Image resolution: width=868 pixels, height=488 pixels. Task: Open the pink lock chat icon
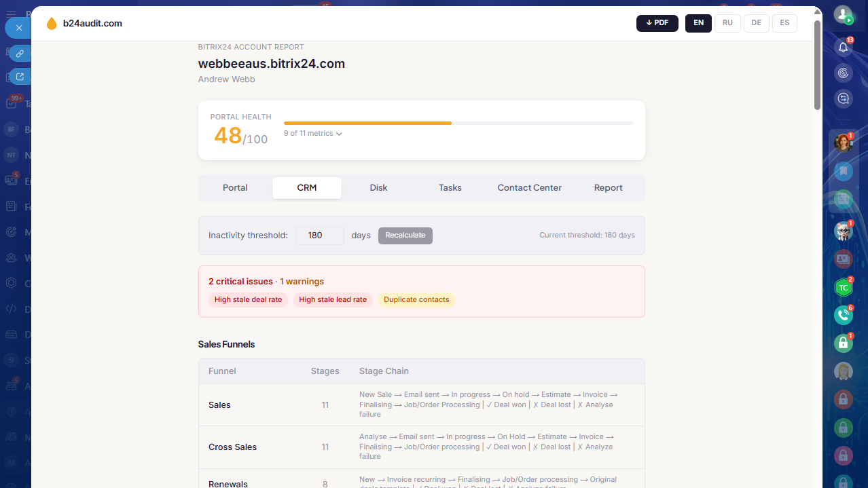point(843,455)
